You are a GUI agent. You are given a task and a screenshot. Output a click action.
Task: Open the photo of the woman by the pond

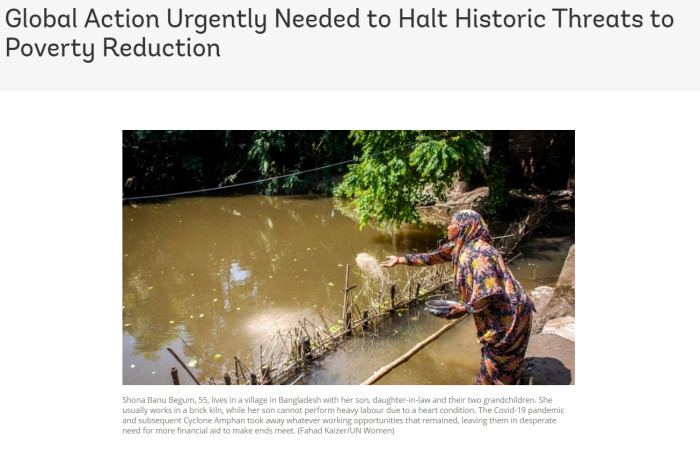[x=348, y=258]
